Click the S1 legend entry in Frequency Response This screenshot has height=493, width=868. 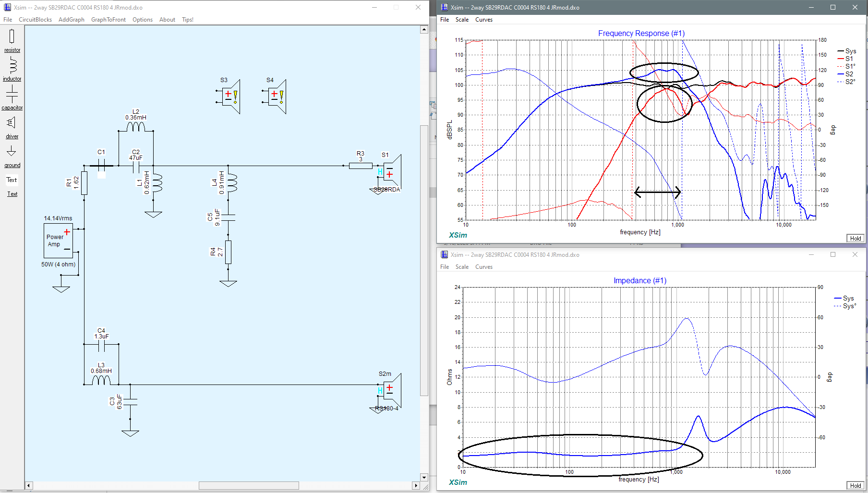pos(845,59)
